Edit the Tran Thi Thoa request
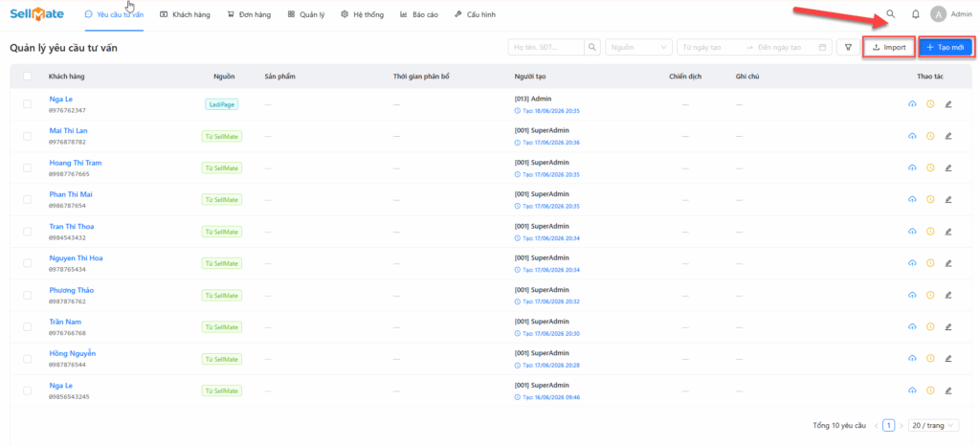The width and height of the screenshot is (980, 446). click(x=948, y=231)
